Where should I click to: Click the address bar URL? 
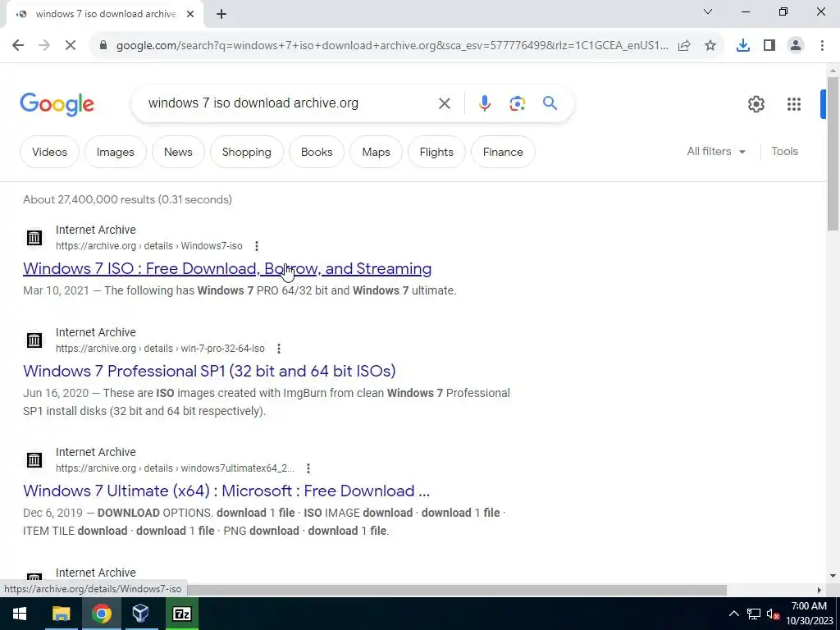pyautogui.click(x=391, y=46)
